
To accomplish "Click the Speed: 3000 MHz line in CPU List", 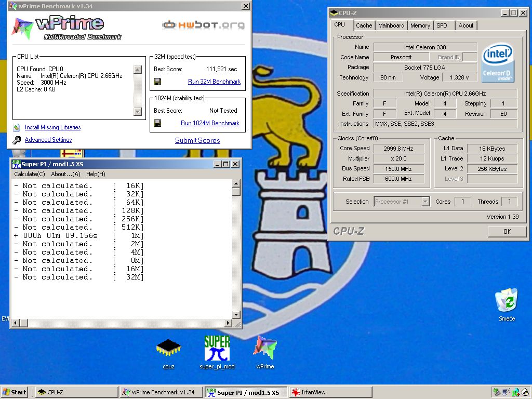I will [x=42, y=83].
